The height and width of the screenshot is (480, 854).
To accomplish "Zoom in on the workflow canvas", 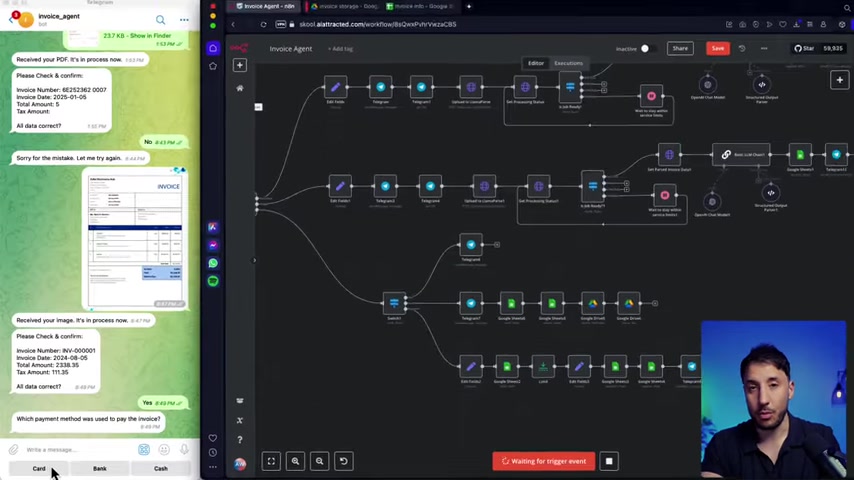I will 295,461.
